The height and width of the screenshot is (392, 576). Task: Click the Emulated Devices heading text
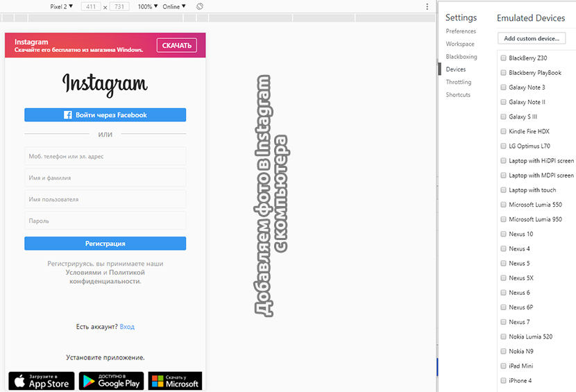point(531,18)
